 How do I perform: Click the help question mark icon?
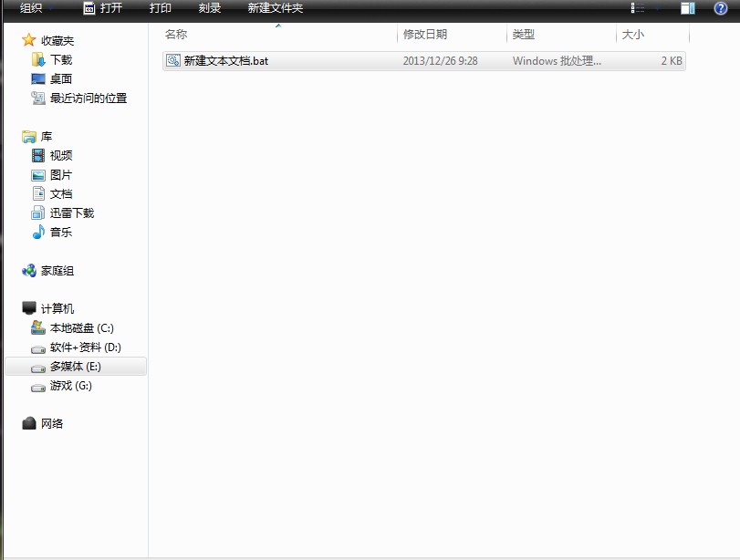coord(721,8)
